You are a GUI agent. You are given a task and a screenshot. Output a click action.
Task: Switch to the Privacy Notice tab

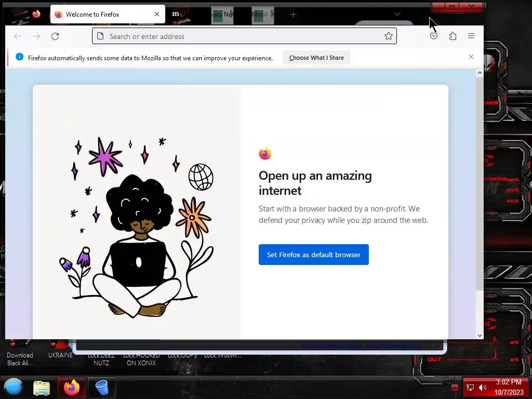point(221,15)
